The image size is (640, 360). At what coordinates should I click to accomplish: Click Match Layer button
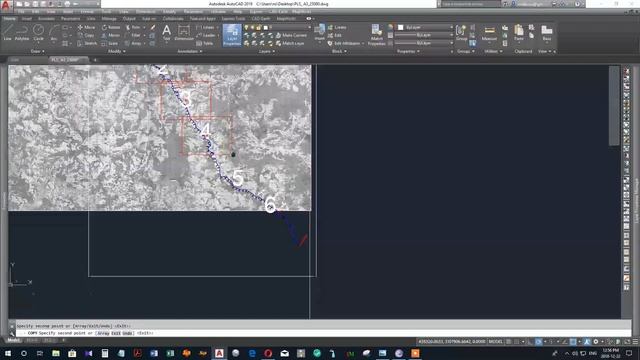[290, 43]
